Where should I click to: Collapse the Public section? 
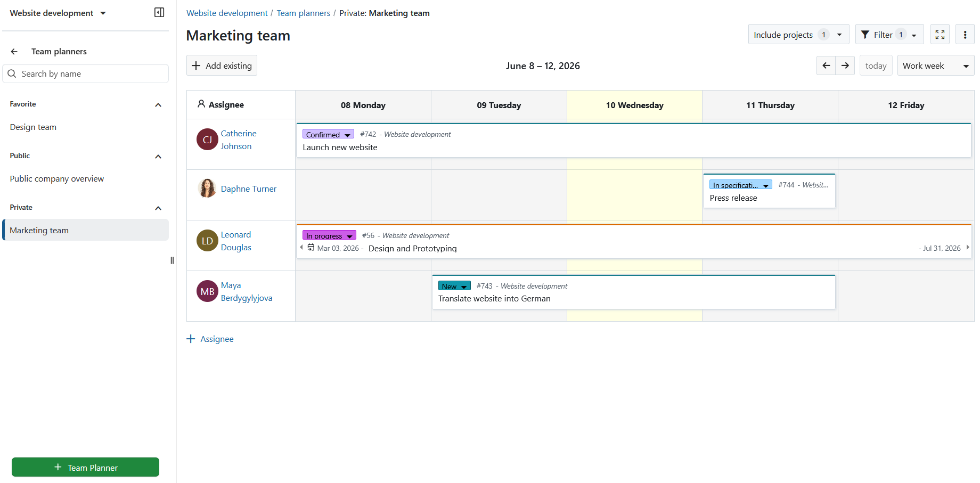point(158,157)
